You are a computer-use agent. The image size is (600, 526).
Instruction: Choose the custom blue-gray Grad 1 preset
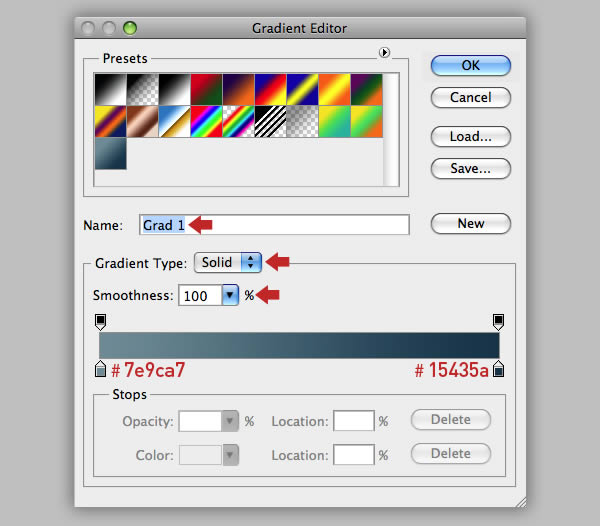tap(111, 153)
